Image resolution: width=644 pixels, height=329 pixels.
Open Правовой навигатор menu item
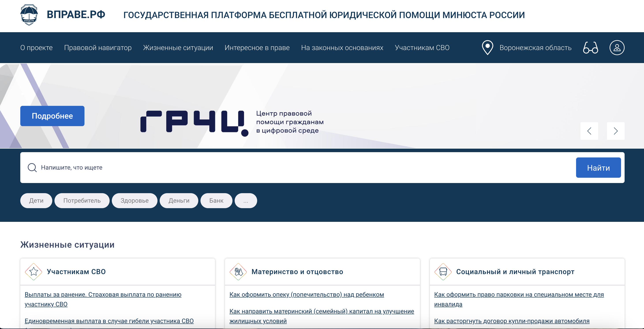[x=98, y=47]
